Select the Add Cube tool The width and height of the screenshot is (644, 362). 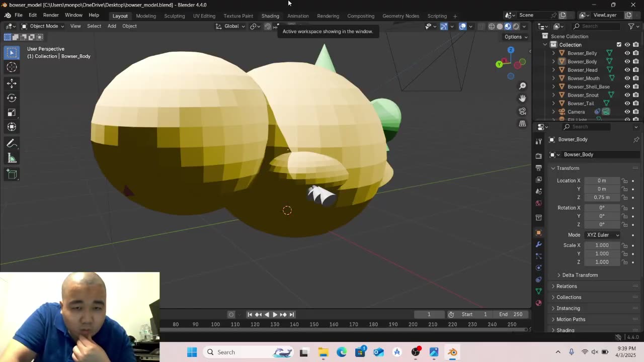click(x=12, y=174)
